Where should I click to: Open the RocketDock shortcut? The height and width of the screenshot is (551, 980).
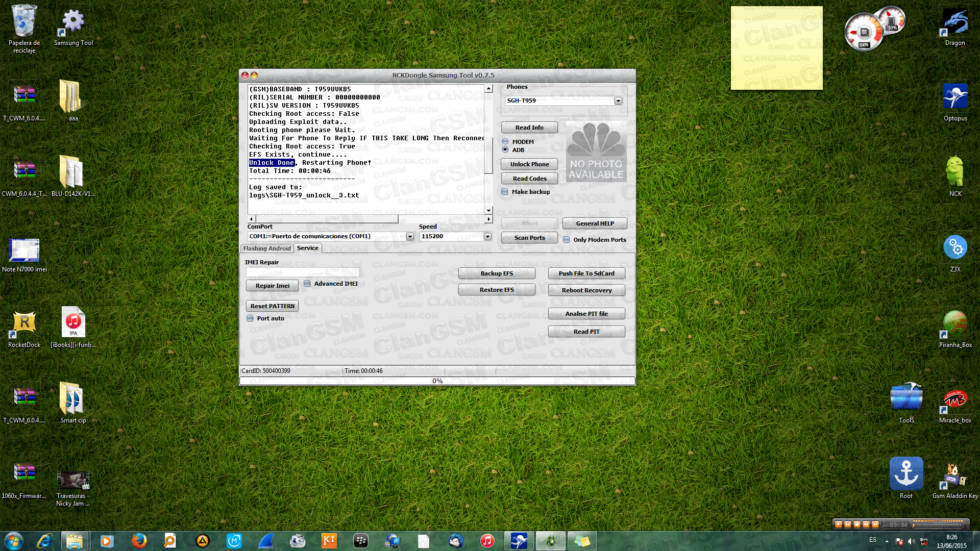24,329
